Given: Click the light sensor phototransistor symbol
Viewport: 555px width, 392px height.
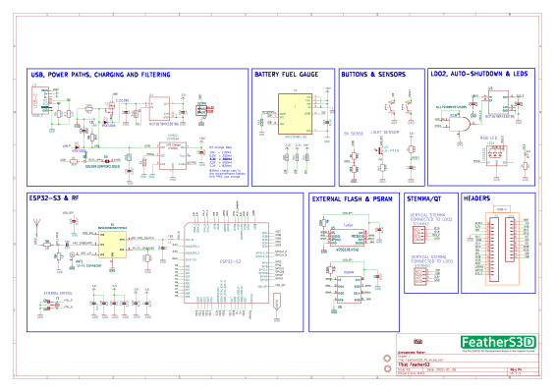Looking at the screenshot, I should 380,150.
